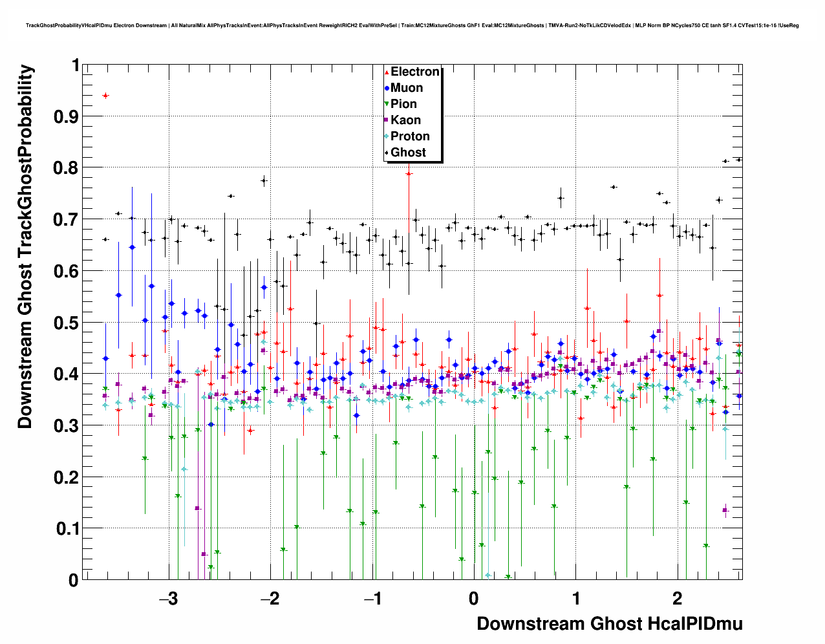Click the purple square Kaon legend marker

(387, 120)
